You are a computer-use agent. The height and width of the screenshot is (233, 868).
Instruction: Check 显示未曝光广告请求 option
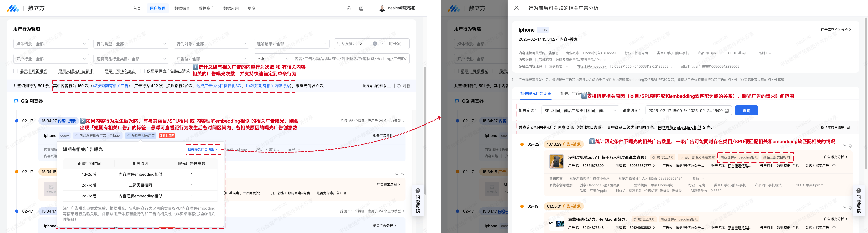tap(54, 71)
